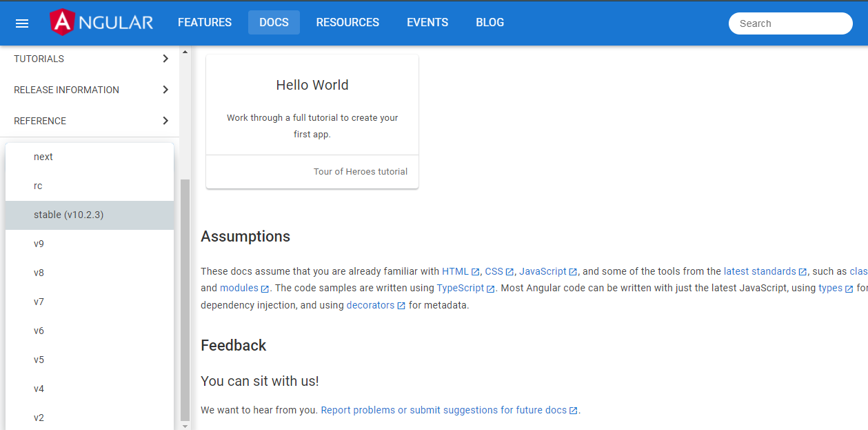Click external-link icon beside types
Viewport: 868px width, 430px height.
click(x=849, y=289)
